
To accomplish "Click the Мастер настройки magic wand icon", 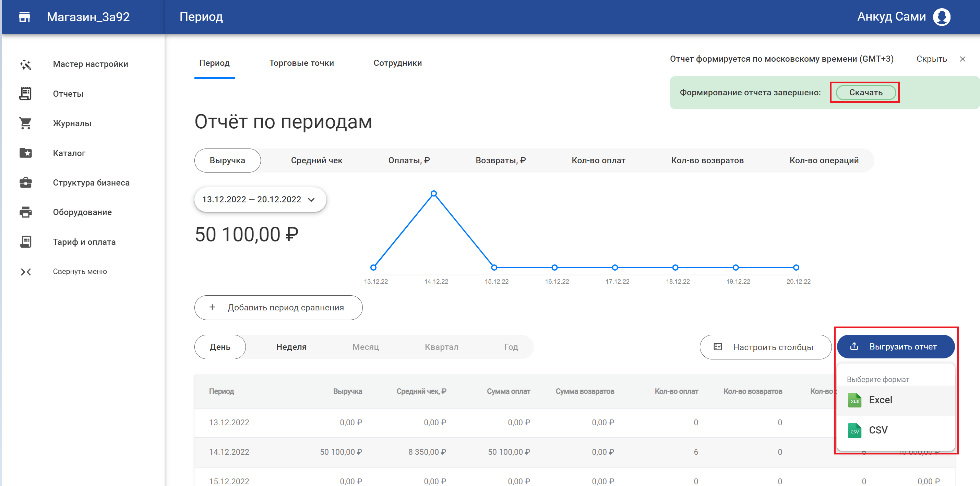I will tap(25, 64).
